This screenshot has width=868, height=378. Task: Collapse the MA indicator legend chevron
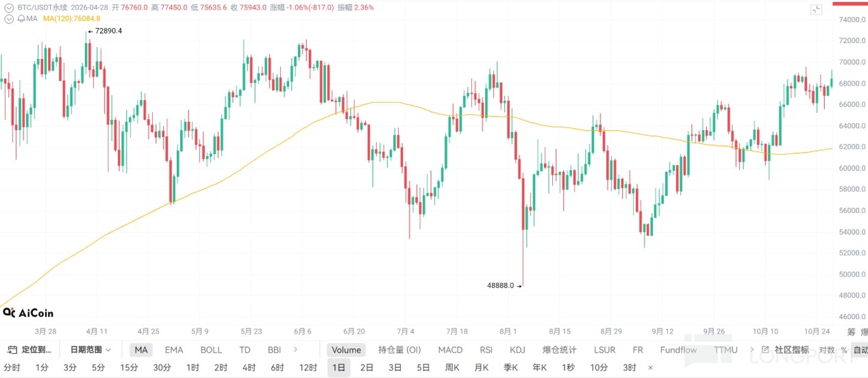[8, 18]
